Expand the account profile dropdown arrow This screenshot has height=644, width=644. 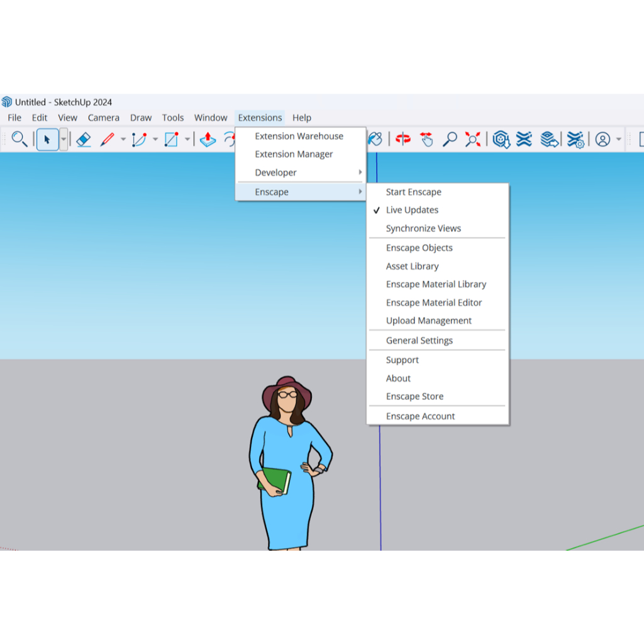coord(619,140)
